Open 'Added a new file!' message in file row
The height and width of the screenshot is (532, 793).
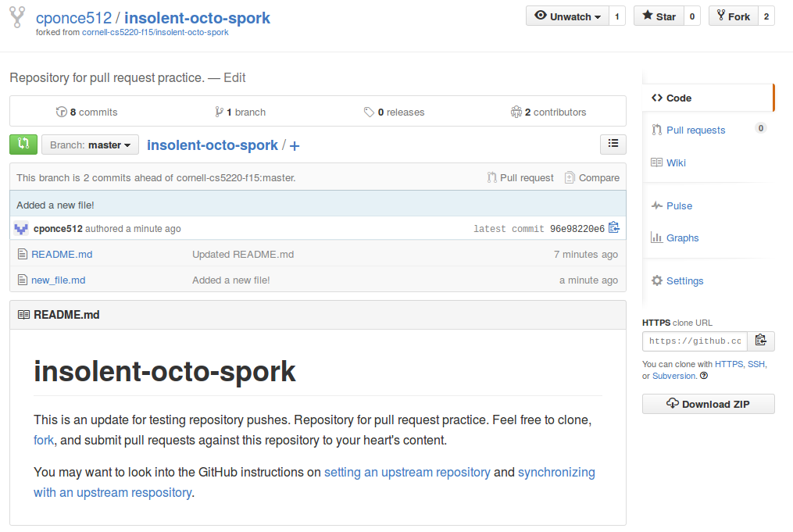tap(230, 280)
